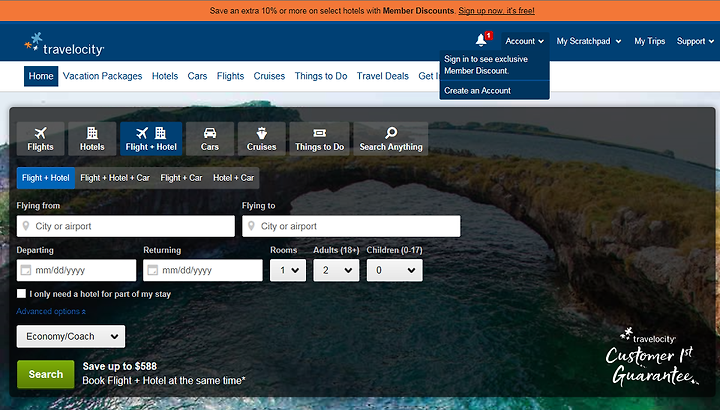Select Flight + Hotel package option
This screenshot has width=720, height=410.
(x=45, y=178)
